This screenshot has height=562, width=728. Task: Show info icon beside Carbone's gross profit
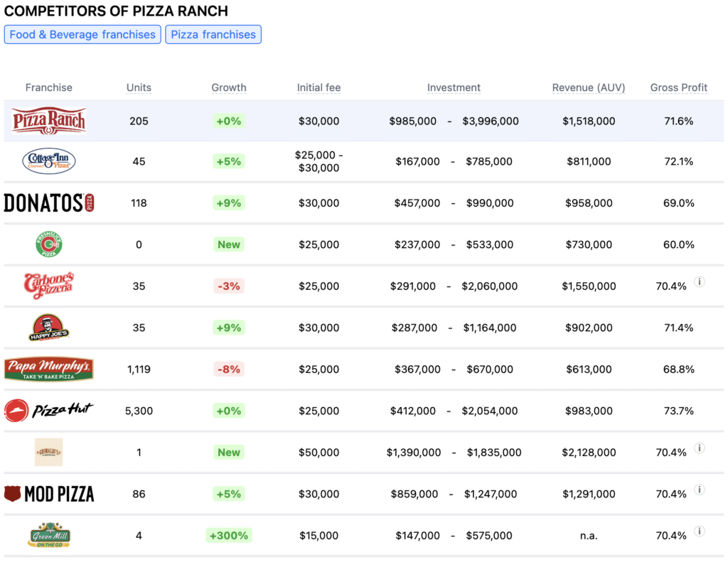click(700, 281)
